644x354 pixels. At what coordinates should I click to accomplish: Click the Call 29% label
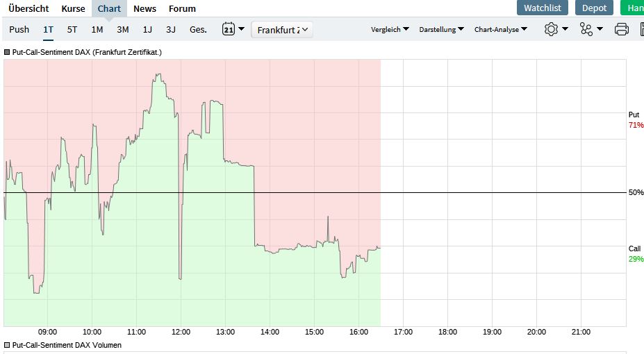click(x=636, y=254)
